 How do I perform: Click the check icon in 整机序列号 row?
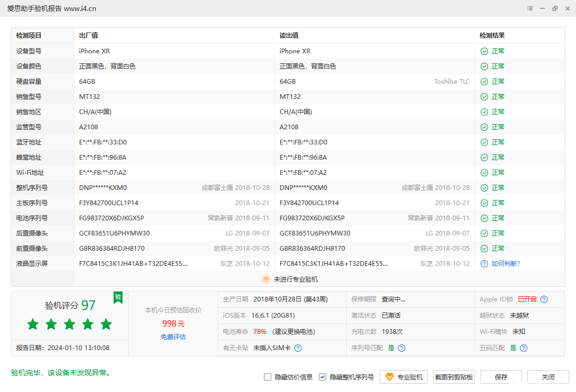[x=484, y=188]
